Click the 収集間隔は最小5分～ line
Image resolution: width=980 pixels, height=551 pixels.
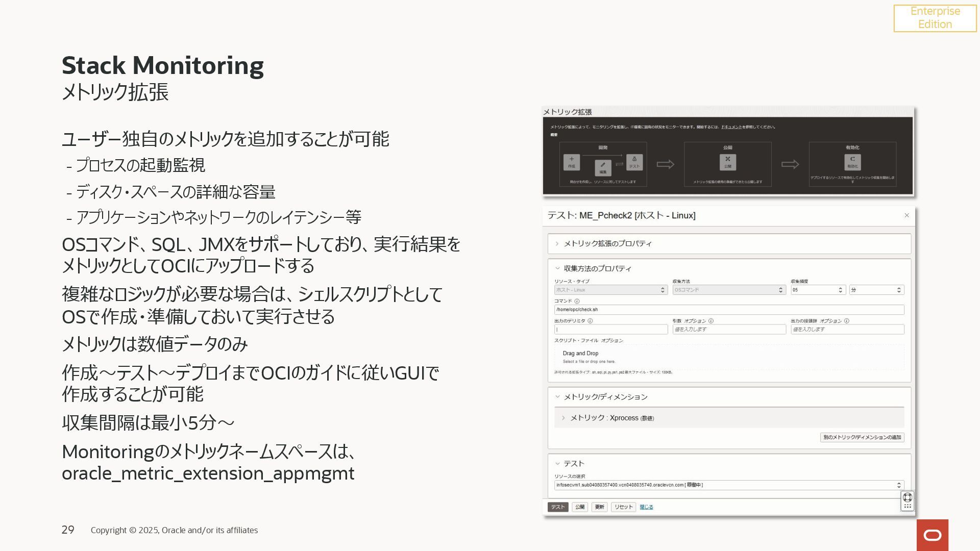(148, 422)
